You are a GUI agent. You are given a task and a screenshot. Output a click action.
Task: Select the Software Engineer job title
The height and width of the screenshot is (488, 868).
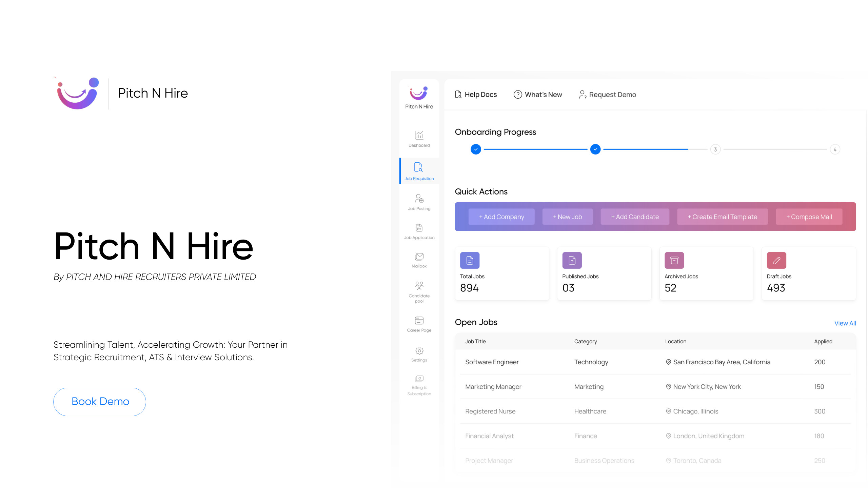(x=492, y=362)
